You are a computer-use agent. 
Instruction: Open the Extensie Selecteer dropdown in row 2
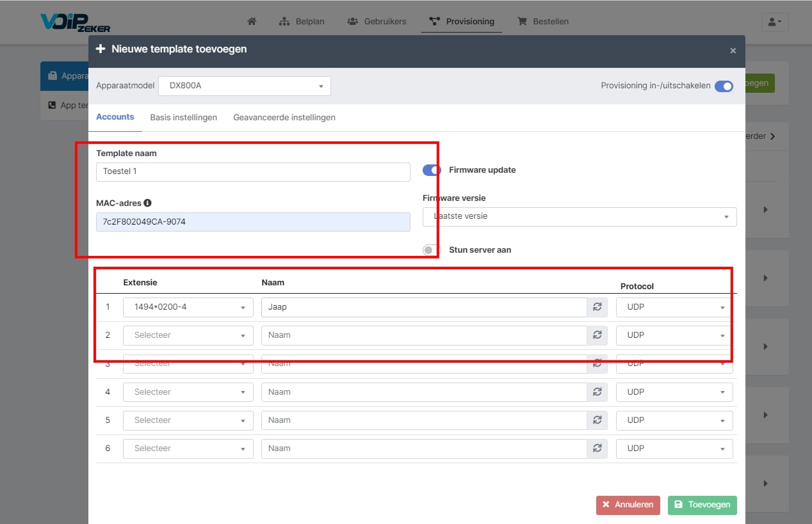click(188, 335)
